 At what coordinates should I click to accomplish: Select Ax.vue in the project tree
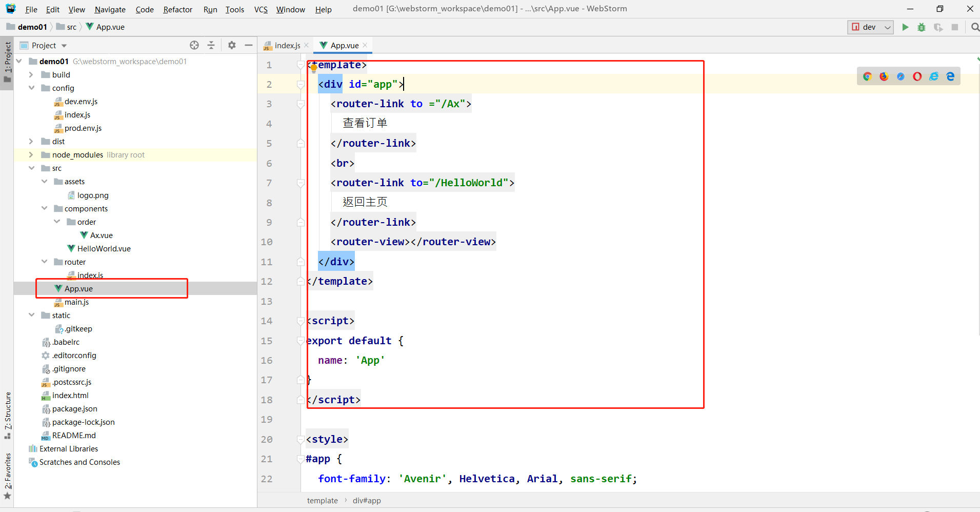click(x=102, y=235)
